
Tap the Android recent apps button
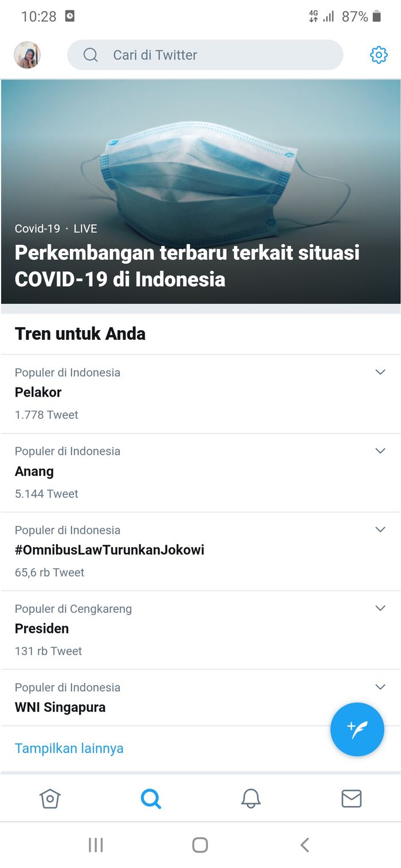(x=96, y=845)
